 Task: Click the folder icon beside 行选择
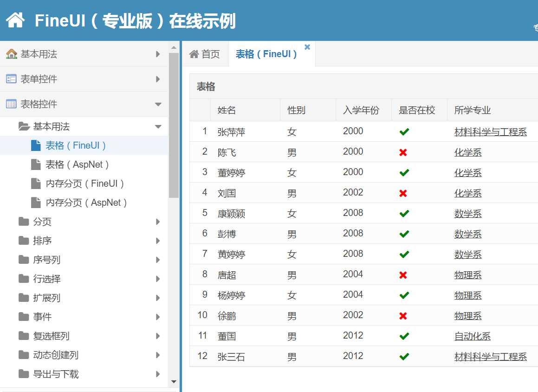point(24,278)
